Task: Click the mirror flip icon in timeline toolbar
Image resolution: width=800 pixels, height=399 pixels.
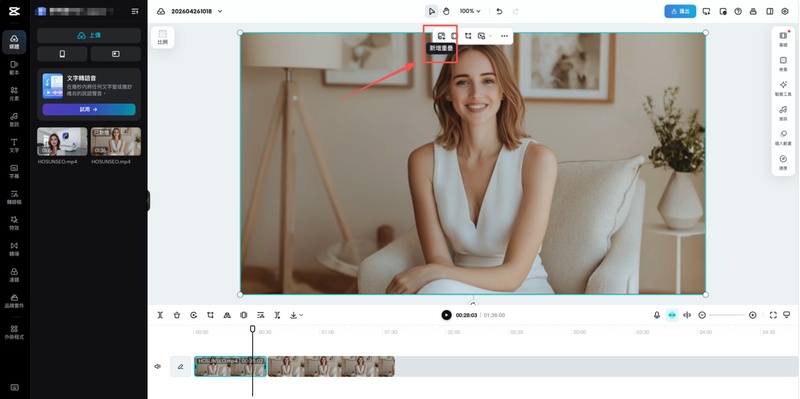Action: tap(227, 315)
